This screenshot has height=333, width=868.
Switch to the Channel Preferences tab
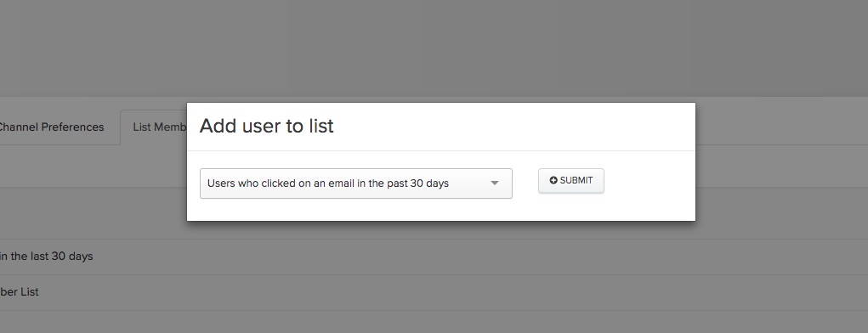[x=51, y=127]
